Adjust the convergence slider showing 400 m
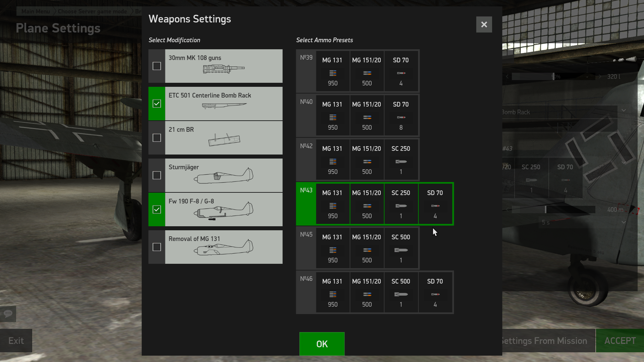The height and width of the screenshot is (362, 644). [553, 209]
